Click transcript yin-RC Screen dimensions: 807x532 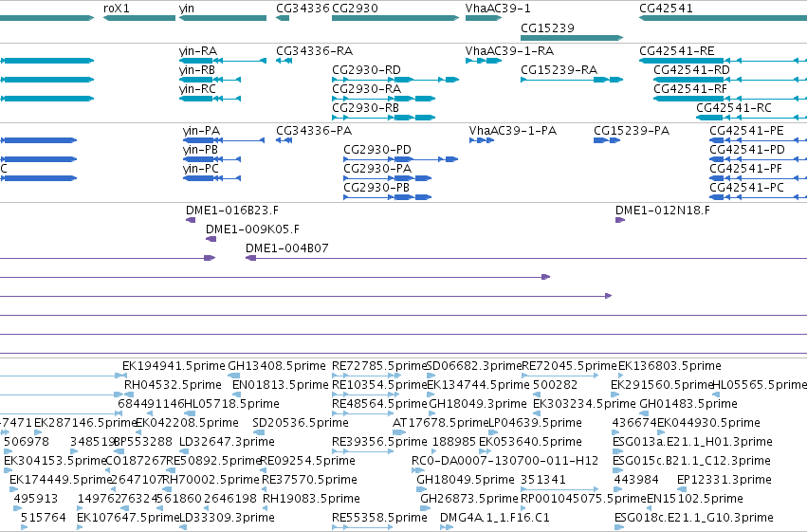pyautogui.click(x=197, y=89)
